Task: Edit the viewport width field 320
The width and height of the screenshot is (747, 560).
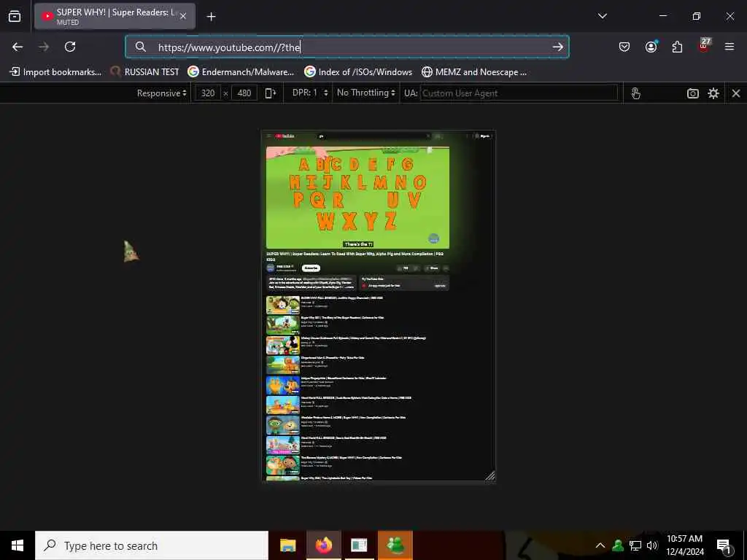Action: (208, 93)
